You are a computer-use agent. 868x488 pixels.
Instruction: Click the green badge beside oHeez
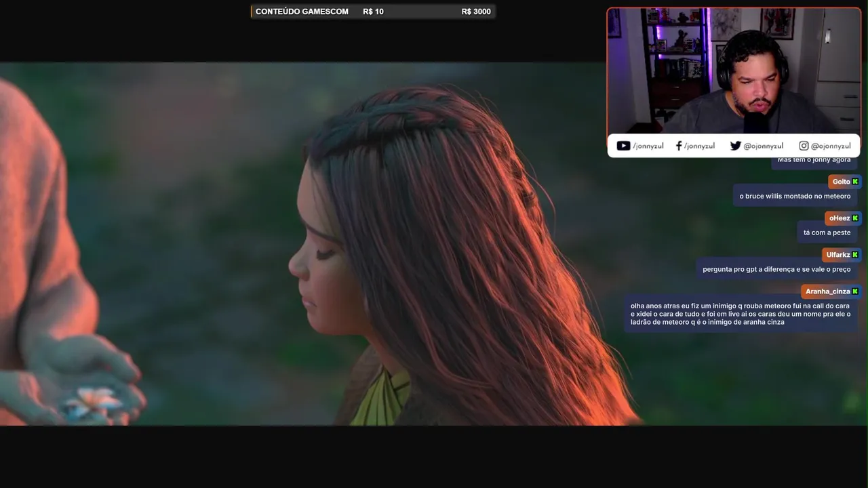click(855, 218)
